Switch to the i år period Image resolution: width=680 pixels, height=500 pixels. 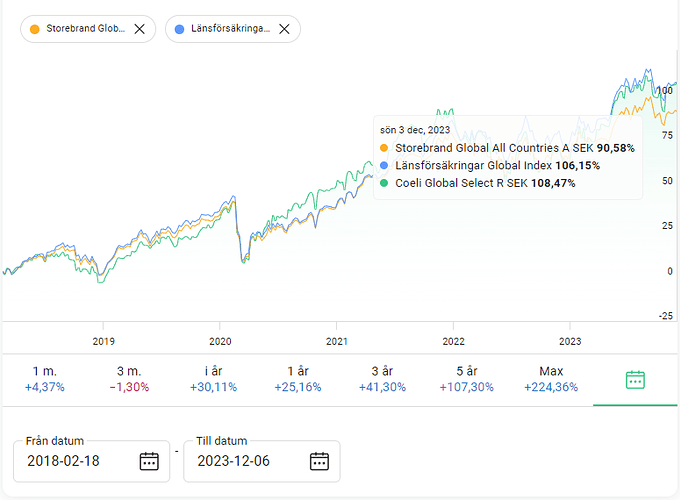[x=212, y=378]
